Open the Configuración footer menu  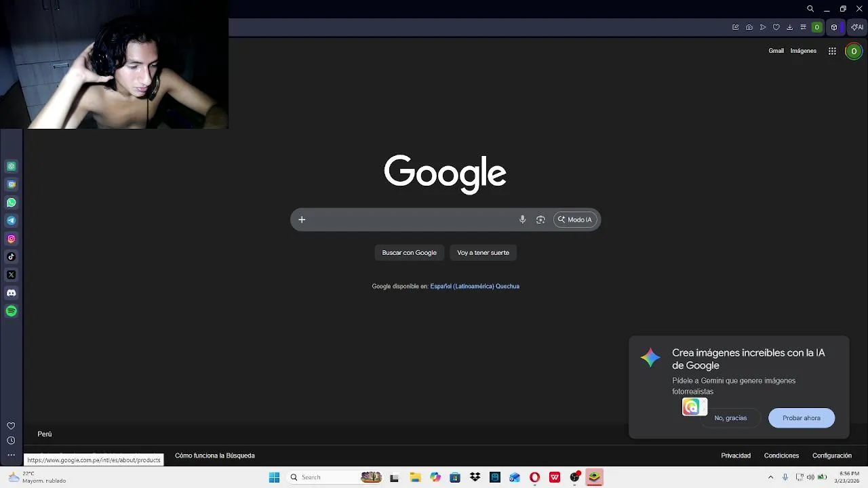(x=832, y=455)
